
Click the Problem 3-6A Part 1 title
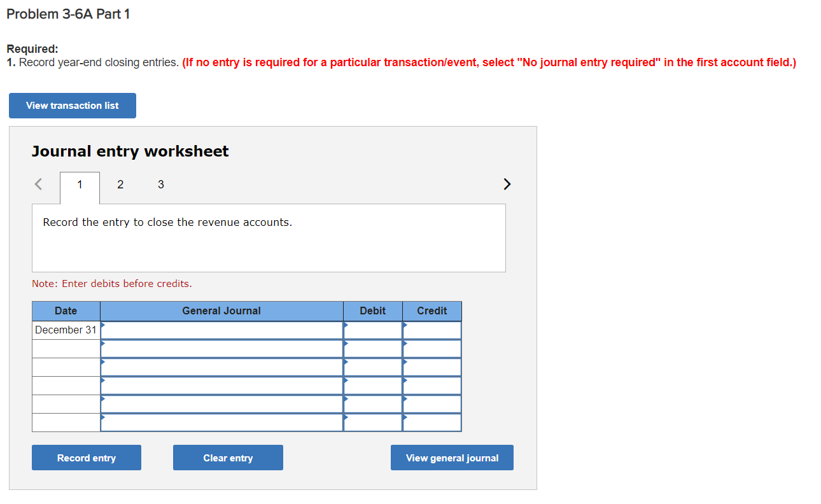coord(68,14)
